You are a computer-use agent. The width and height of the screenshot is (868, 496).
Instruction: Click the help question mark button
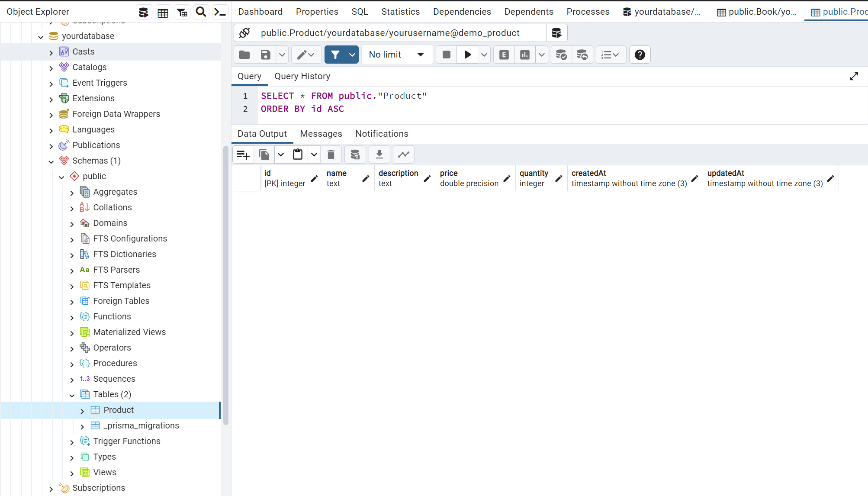click(x=640, y=55)
